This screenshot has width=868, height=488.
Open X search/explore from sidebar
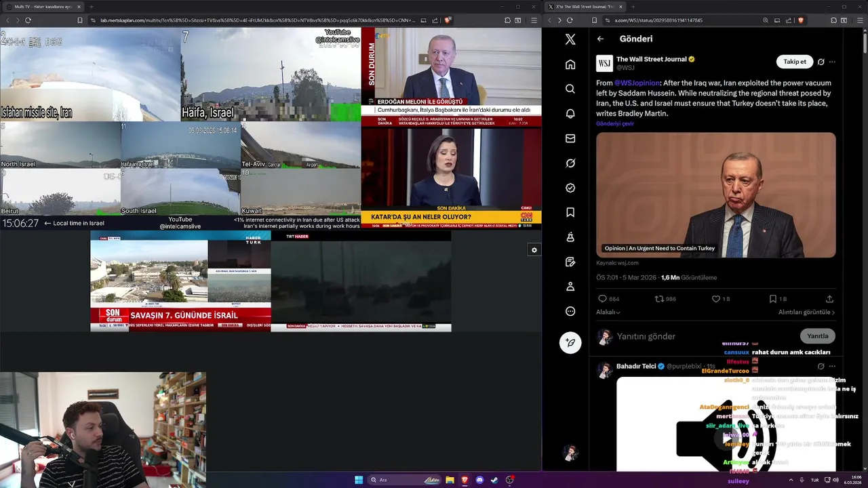pyautogui.click(x=570, y=89)
